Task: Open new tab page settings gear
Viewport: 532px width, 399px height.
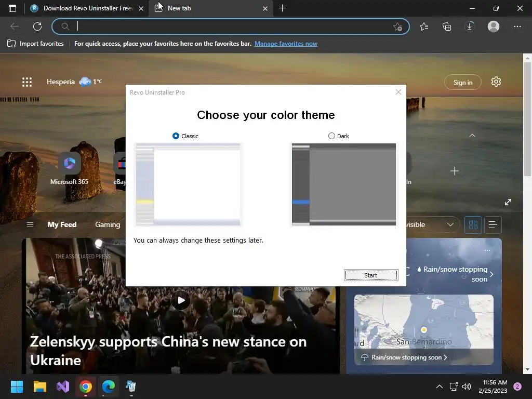Action: coord(496,82)
